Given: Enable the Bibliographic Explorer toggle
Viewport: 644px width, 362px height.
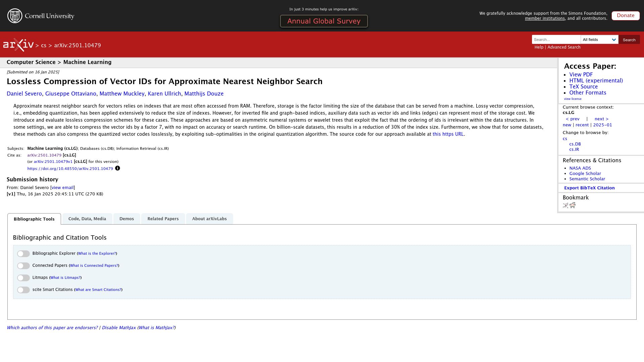Looking at the screenshot, I should tap(23, 254).
